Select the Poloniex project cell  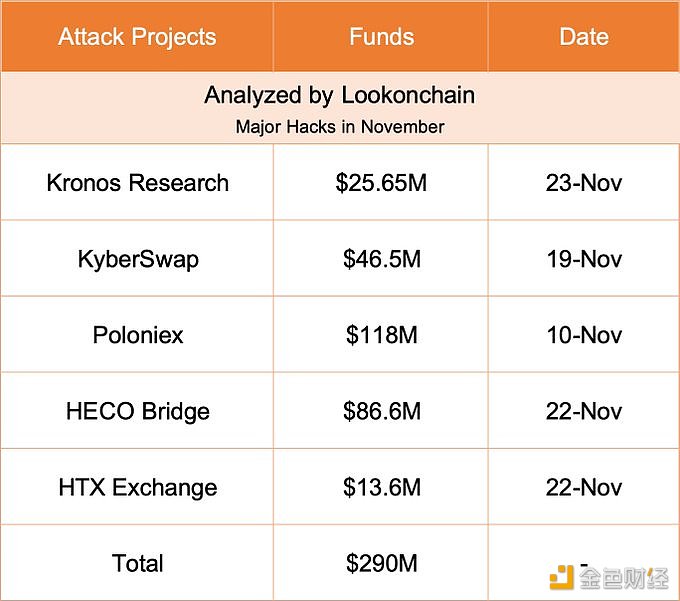pos(137,334)
